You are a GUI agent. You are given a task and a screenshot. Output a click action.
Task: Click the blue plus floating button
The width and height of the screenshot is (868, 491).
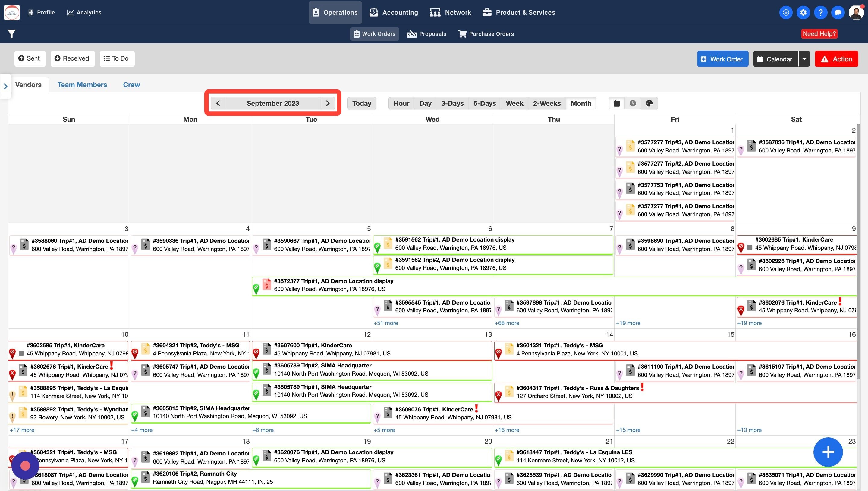pyautogui.click(x=828, y=452)
